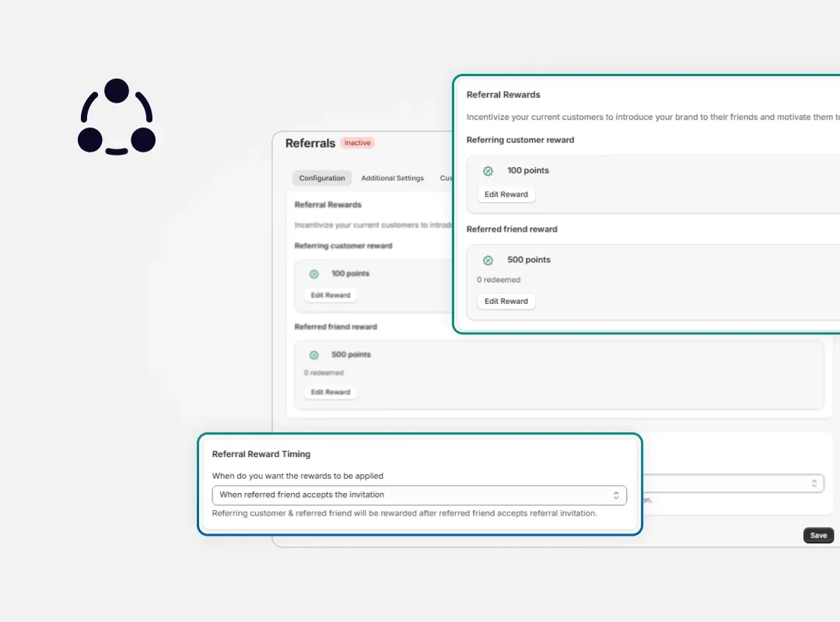Click Edit Reward in the background referral panel
This screenshot has height=622, width=840.
click(330, 295)
